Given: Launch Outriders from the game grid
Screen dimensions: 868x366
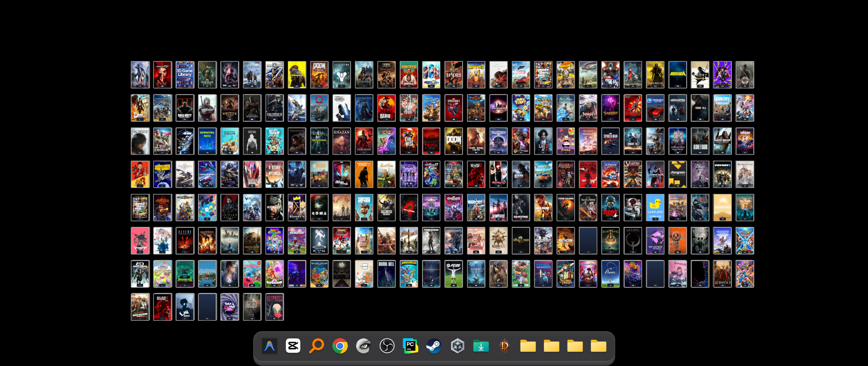Looking at the screenshot, I should [498, 108].
